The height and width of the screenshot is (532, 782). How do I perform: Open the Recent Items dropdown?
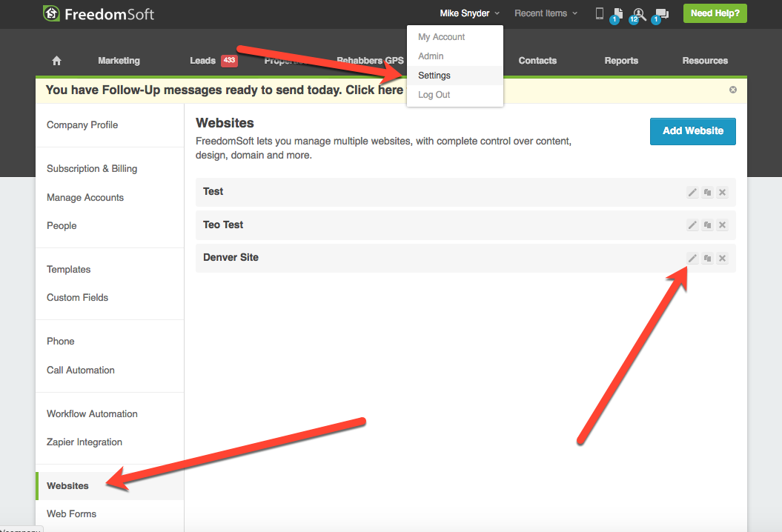546,13
